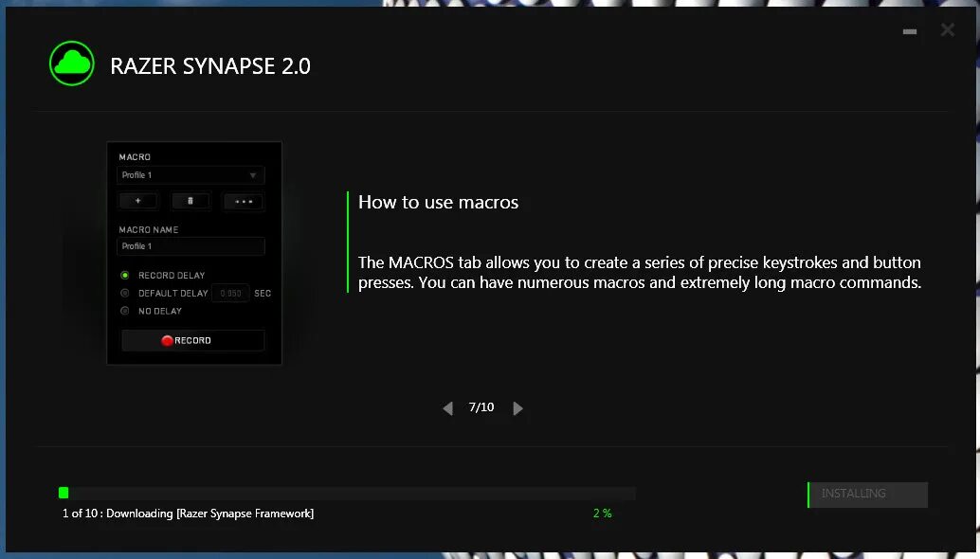The height and width of the screenshot is (559, 980).
Task: Click the download progress bar
Action: (347, 493)
